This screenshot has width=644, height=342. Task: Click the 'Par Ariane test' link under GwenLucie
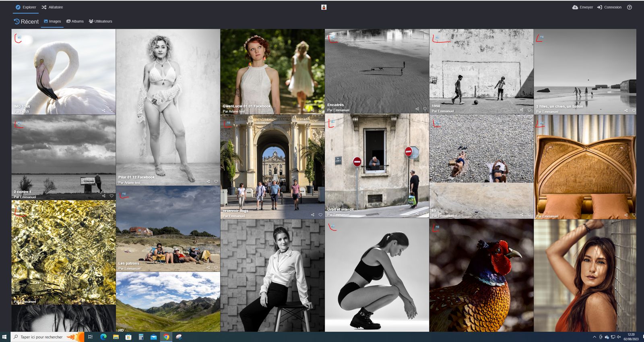(234, 112)
